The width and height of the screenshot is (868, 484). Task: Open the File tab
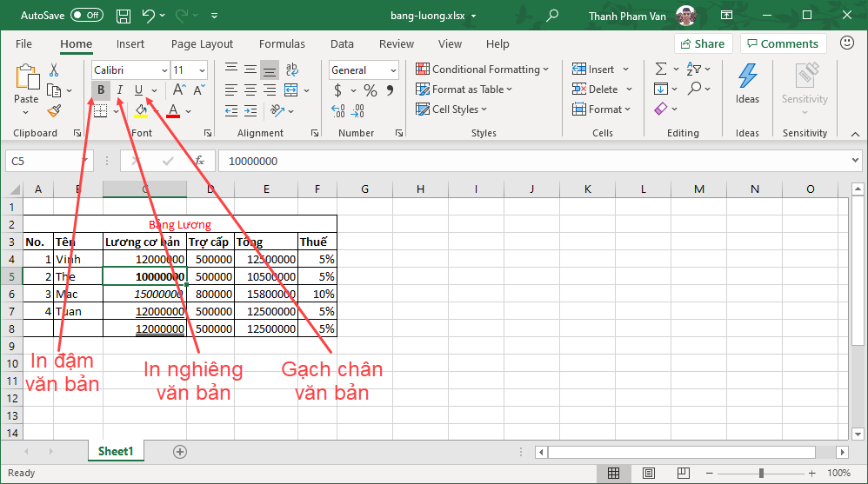(x=23, y=43)
